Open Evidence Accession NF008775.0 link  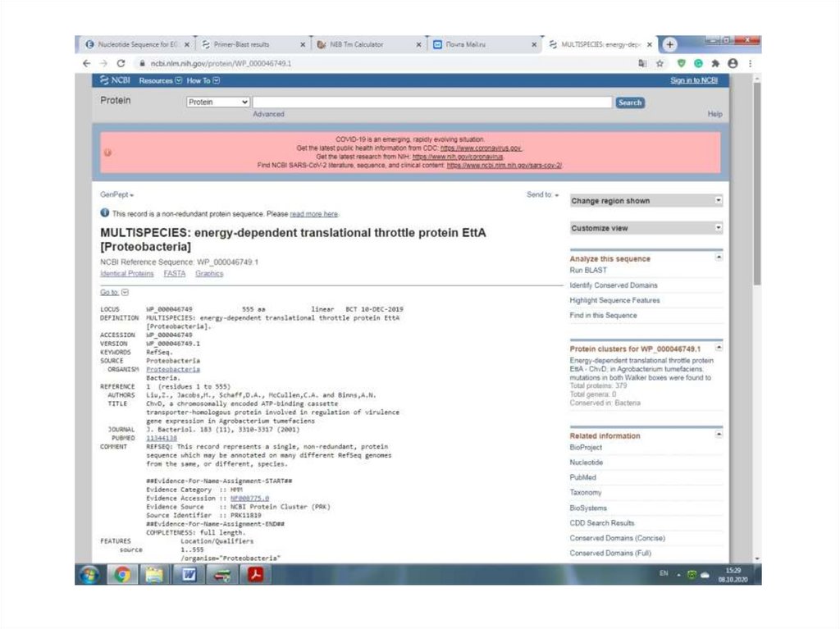(x=249, y=499)
